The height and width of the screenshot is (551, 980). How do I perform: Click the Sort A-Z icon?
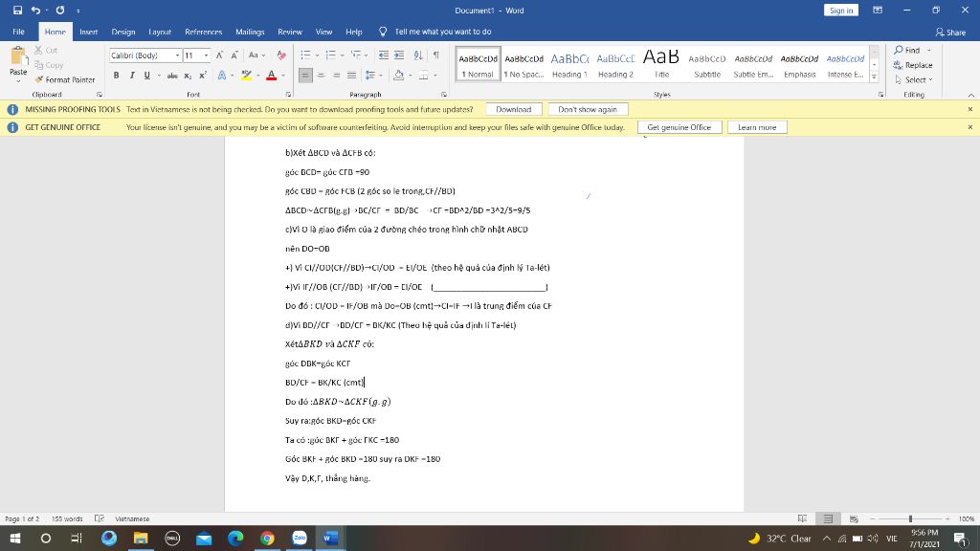pyautogui.click(x=418, y=55)
